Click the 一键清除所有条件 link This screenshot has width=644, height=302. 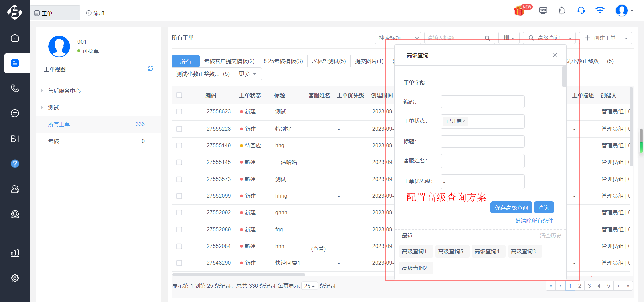[x=531, y=221]
